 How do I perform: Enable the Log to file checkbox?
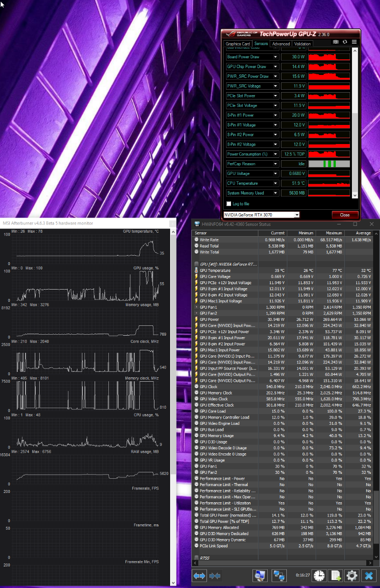[x=228, y=203]
